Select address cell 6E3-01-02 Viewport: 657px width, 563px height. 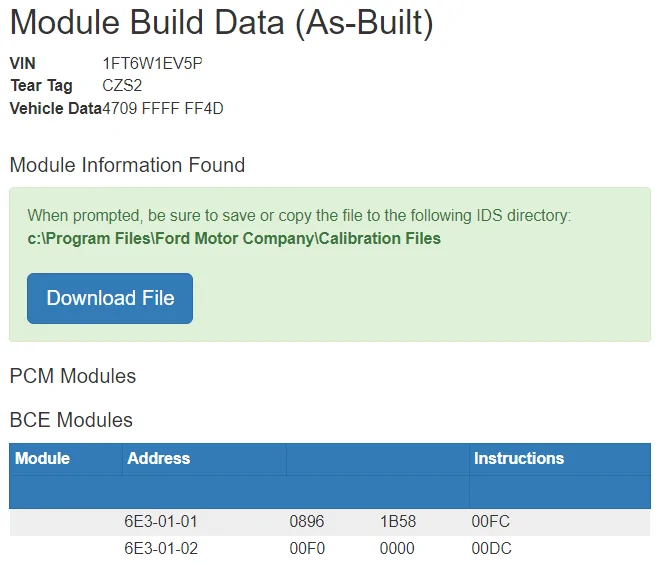pos(161,548)
